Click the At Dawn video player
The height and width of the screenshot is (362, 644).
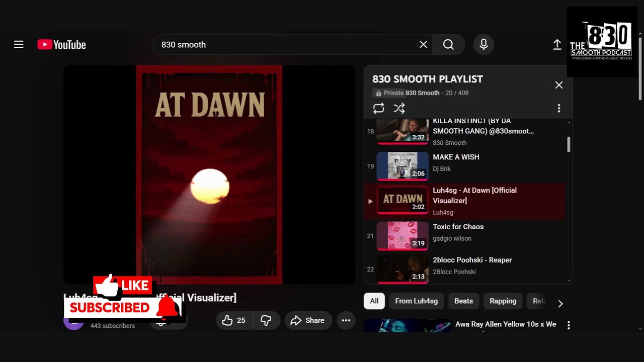point(209,174)
